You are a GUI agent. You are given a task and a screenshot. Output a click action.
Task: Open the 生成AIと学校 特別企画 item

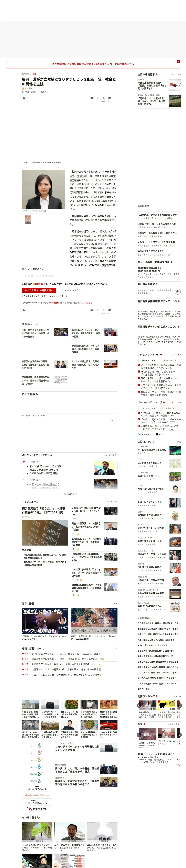151,580
